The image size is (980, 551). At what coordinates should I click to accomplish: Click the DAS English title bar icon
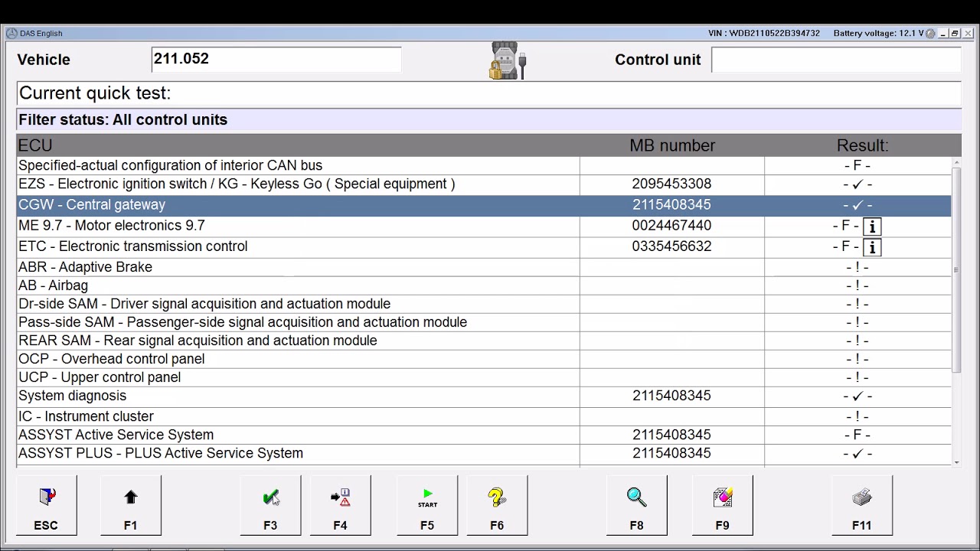pyautogui.click(x=11, y=33)
